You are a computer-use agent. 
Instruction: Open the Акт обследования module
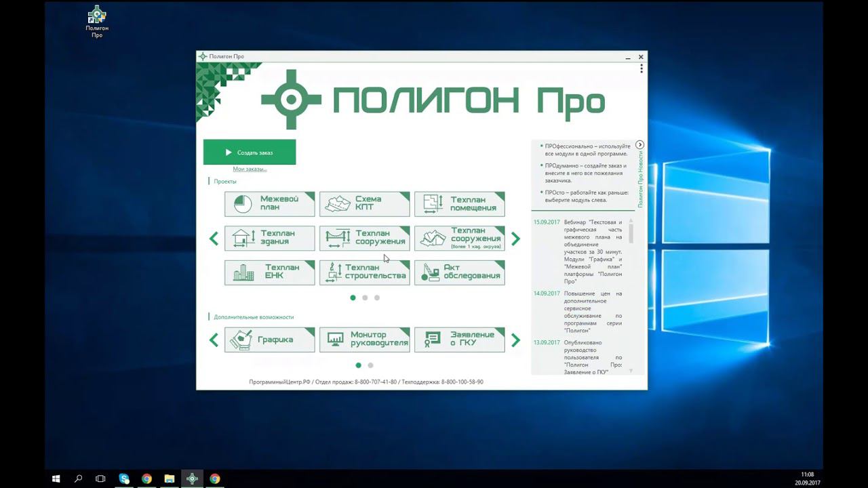(x=460, y=272)
